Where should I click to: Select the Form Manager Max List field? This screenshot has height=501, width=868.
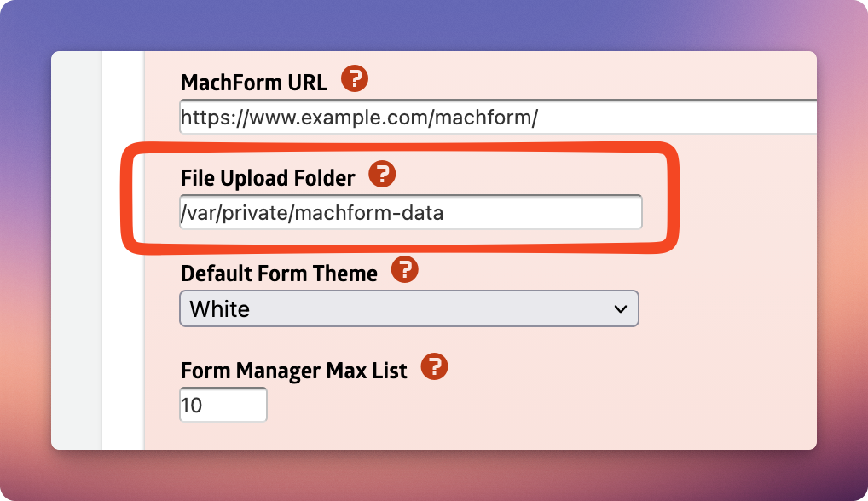tap(223, 405)
